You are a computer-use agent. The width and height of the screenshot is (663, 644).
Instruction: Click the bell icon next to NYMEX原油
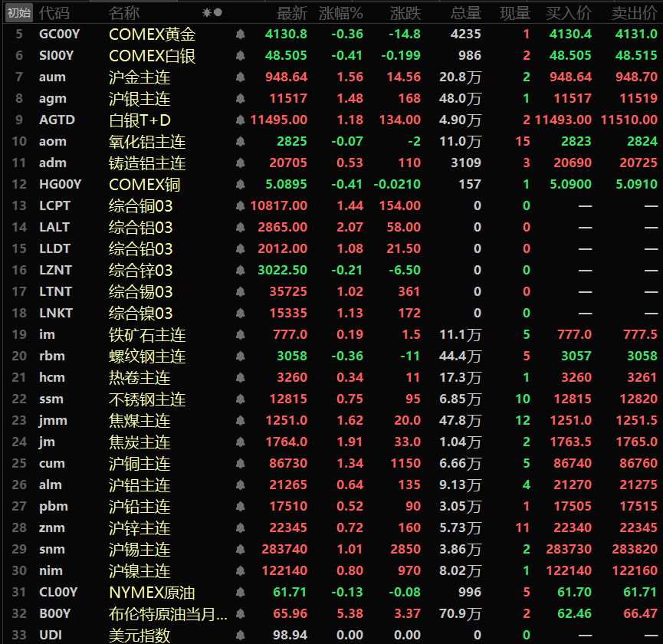tap(240, 592)
